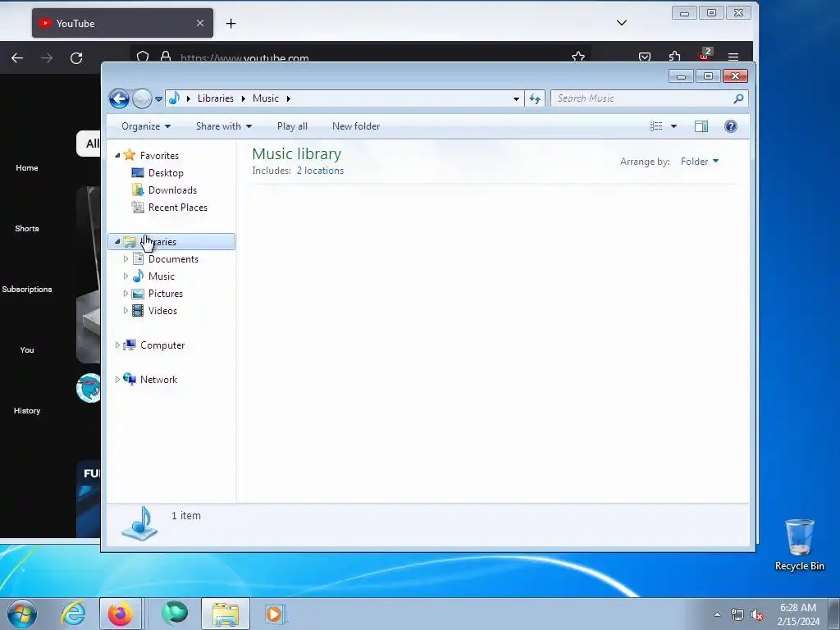Click Firefox back navigation arrow
Screen dimensions: 840x630
pos(17,58)
